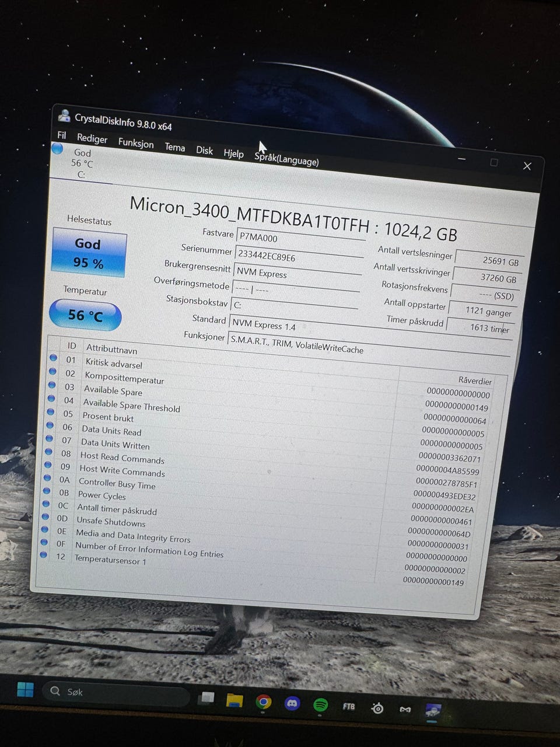Viewport: 560px width, 747px height.
Task: Click status dot for Host Write Commands row
Action: pyautogui.click(x=47, y=465)
